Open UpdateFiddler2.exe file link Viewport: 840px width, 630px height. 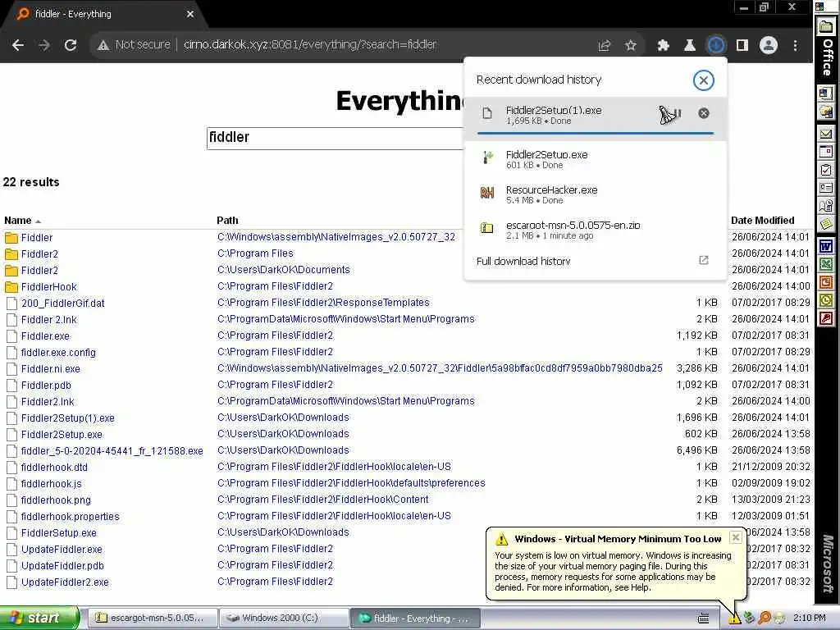65,582
